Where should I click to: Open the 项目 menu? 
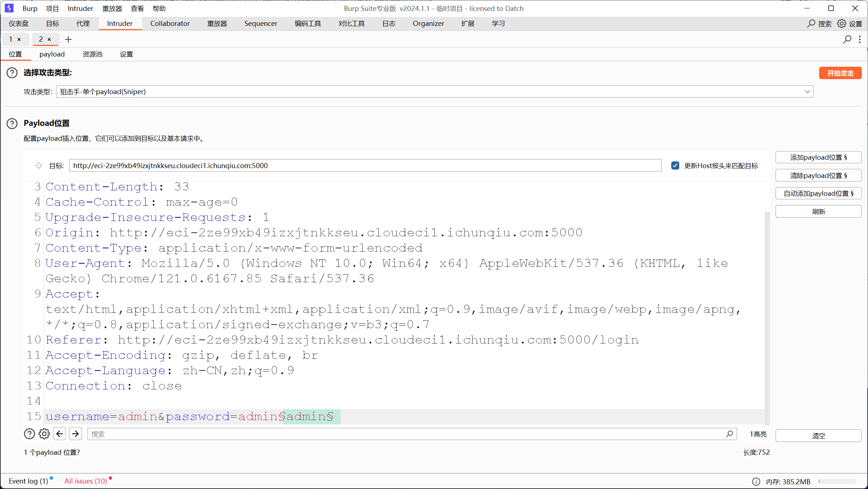point(52,8)
